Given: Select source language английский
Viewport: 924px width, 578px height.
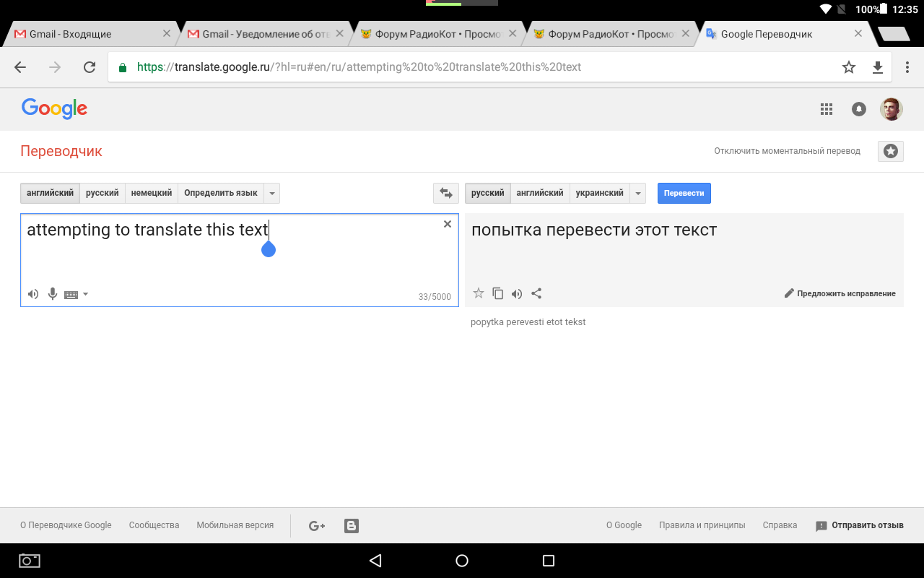Looking at the screenshot, I should pos(50,193).
